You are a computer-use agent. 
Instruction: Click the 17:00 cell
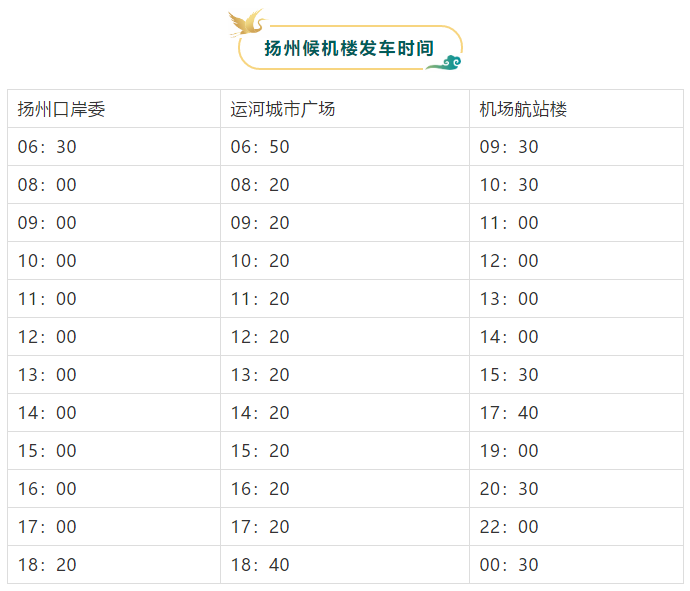point(114,527)
